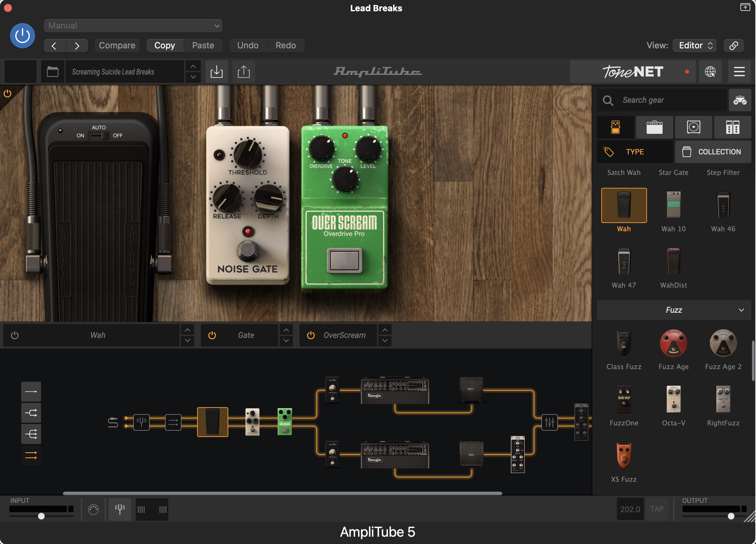The image size is (756, 544).
Task: Open the View Editor dropdown
Action: [695, 45]
